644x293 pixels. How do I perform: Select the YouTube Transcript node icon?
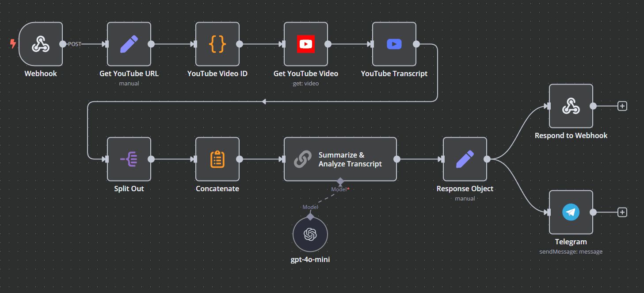394,44
